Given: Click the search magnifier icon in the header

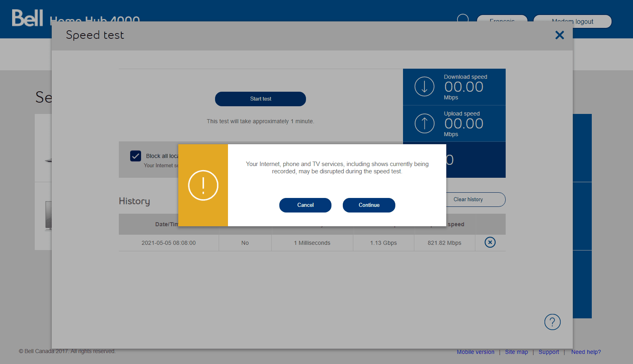Looking at the screenshot, I should click(x=462, y=19).
